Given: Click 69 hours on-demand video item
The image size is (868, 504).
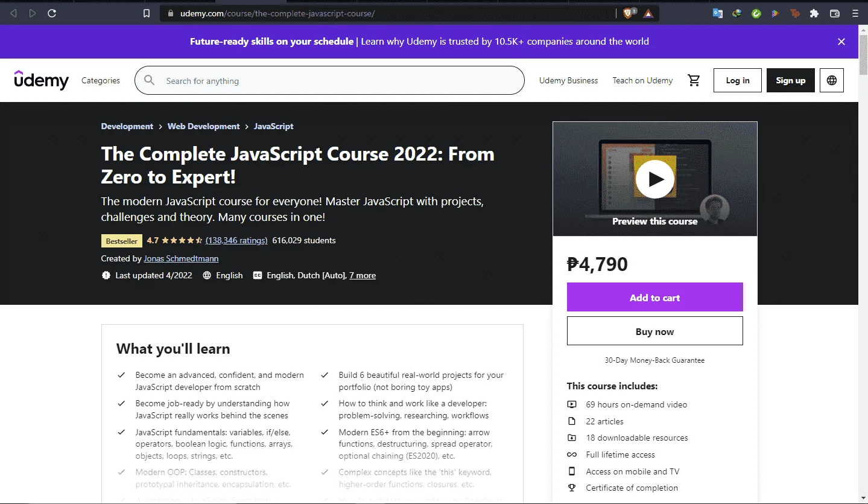Looking at the screenshot, I should click(636, 404).
